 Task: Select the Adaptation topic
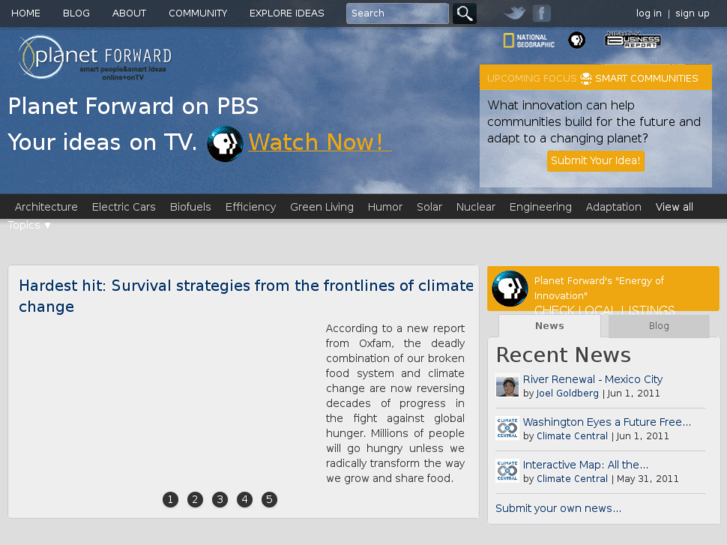(613, 207)
